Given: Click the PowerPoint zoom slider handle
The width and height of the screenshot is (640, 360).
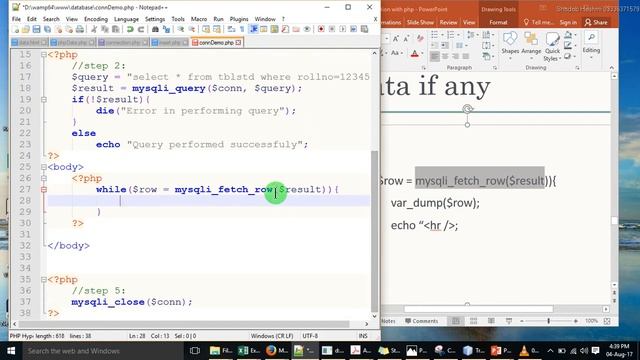Looking at the screenshot, I should (x=549, y=321).
